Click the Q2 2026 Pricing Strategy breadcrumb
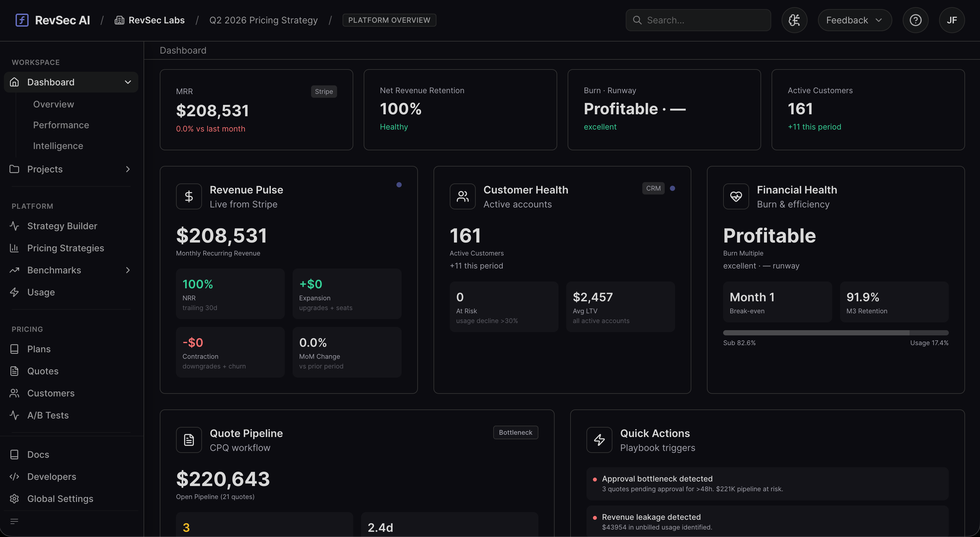The width and height of the screenshot is (980, 537). [263, 20]
